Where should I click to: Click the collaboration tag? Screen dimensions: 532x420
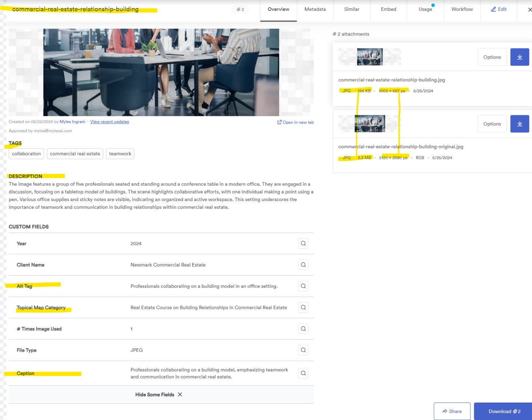[x=26, y=154]
